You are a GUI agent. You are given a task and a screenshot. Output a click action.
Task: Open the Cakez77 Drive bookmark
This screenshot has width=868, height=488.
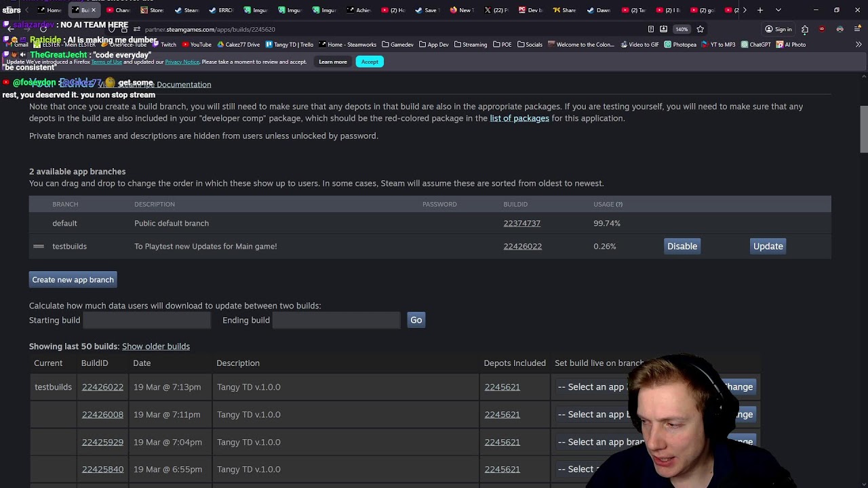pos(239,45)
